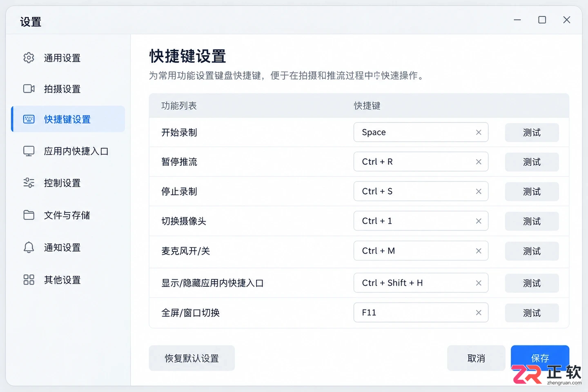Edit the F11 shortcut field
Image resolution: width=588 pixels, height=392 pixels.
421,312
